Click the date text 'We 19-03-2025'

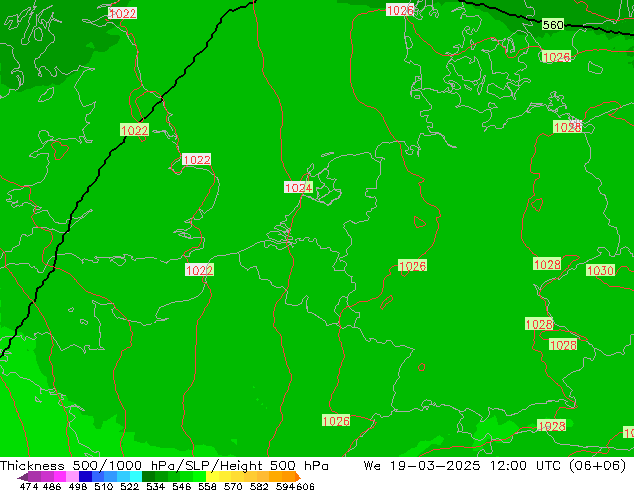[x=422, y=466]
